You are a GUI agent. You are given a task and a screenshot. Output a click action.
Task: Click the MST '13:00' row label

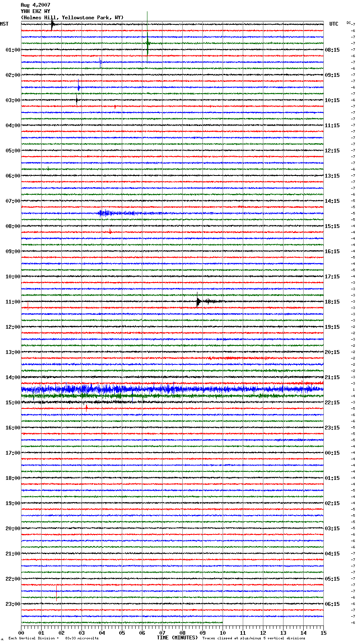13,352
